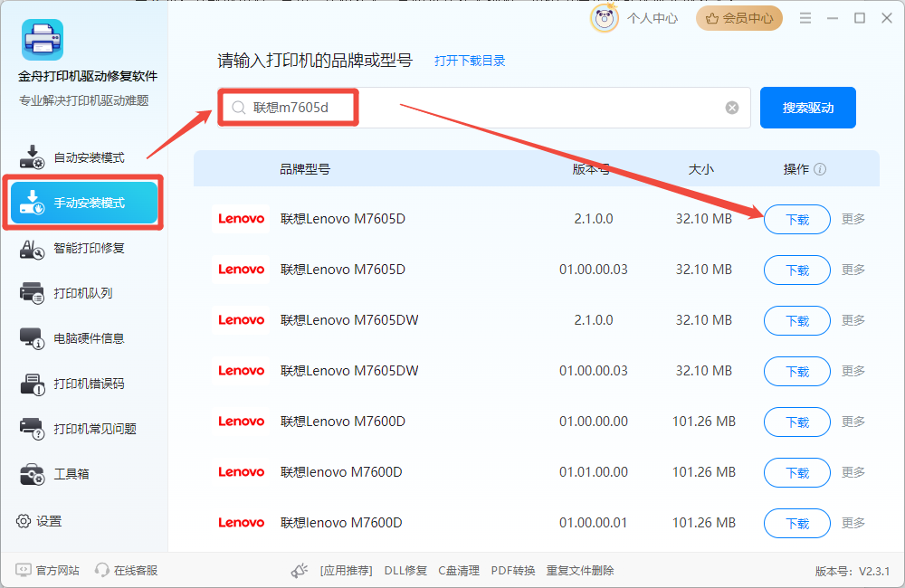Click search driver button (搜索驱动)
This screenshot has width=905, height=588.
tap(808, 108)
